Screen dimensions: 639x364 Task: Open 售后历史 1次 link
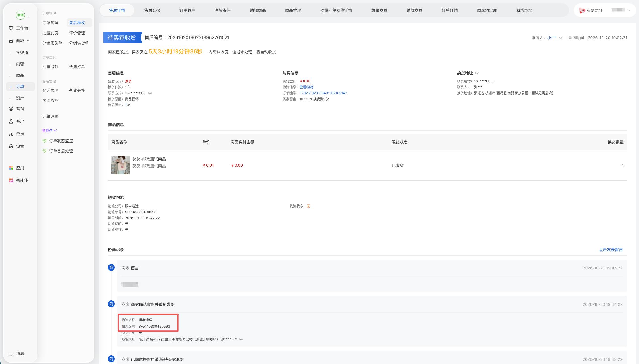(x=128, y=105)
